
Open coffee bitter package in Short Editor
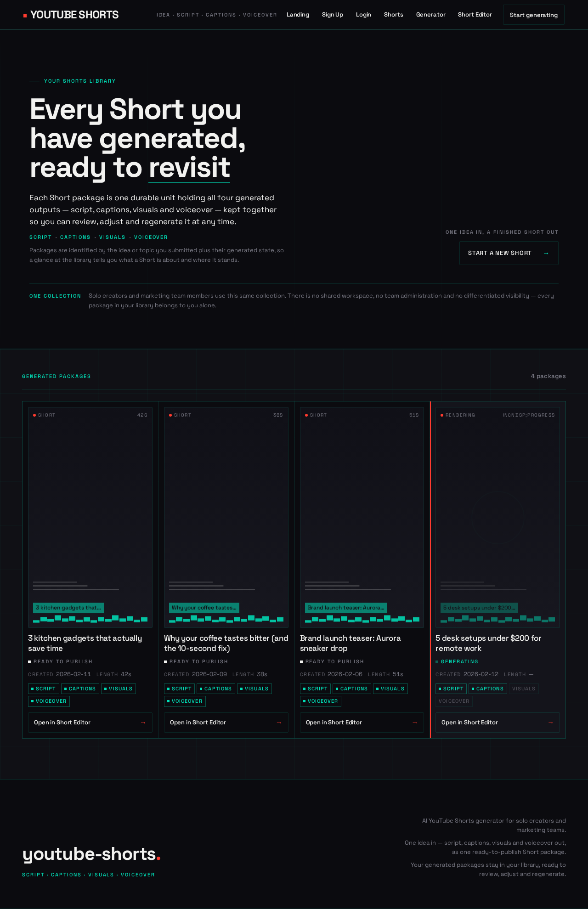[x=226, y=723]
